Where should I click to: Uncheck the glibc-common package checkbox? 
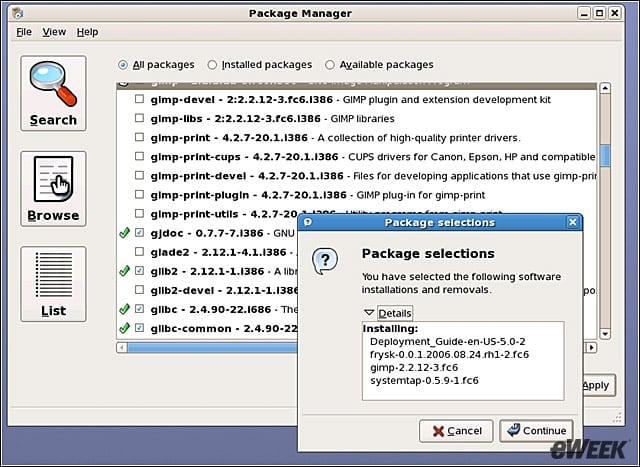(x=140, y=328)
